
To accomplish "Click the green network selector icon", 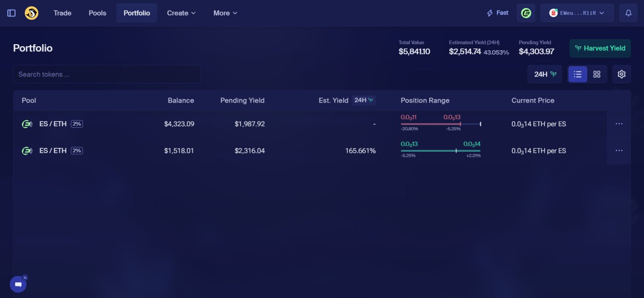I will pyautogui.click(x=526, y=13).
